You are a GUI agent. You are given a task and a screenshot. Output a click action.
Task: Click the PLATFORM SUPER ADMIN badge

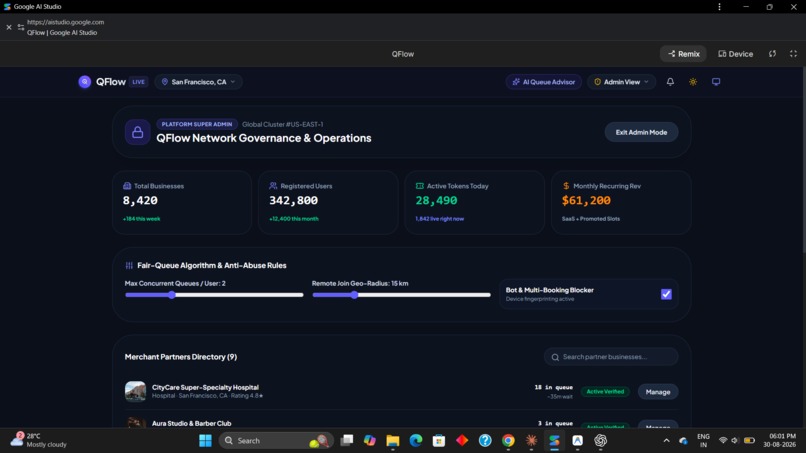click(x=197, y=124)
